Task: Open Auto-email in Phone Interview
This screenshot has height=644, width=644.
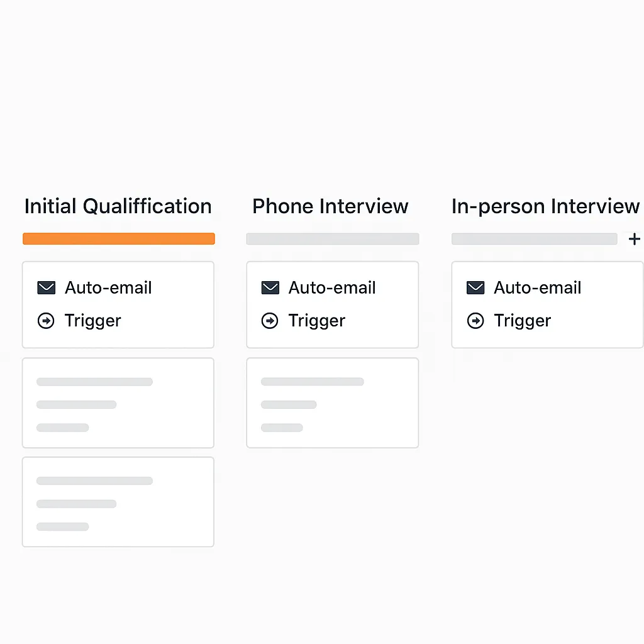Action: coord(332,288)
